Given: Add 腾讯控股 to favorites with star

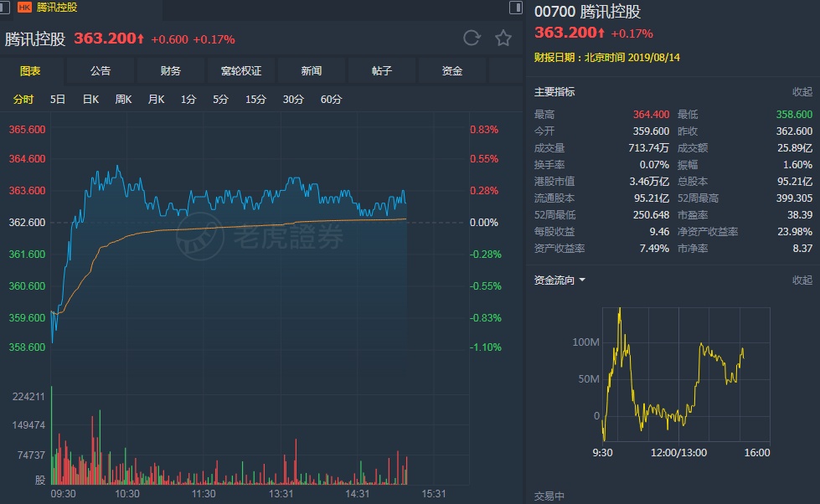Looking at the screenshot, I should pyautogui.click(x=503, y=38).
